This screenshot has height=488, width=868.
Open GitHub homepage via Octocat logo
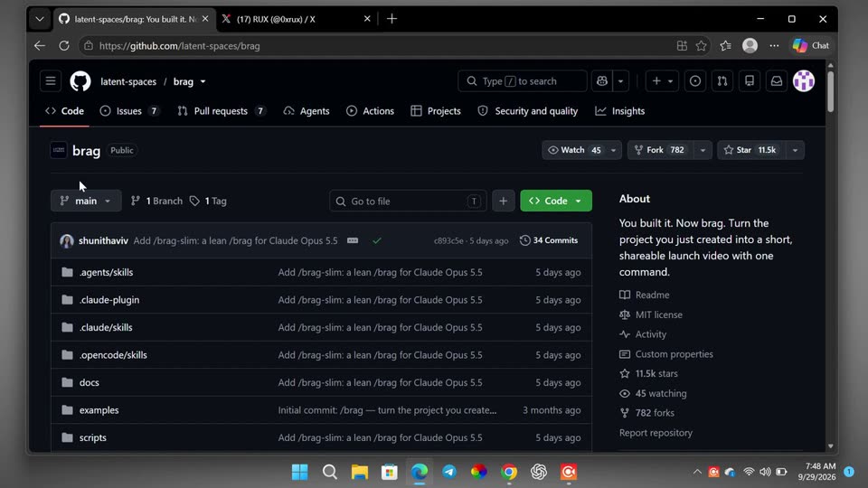pos(80,81)
